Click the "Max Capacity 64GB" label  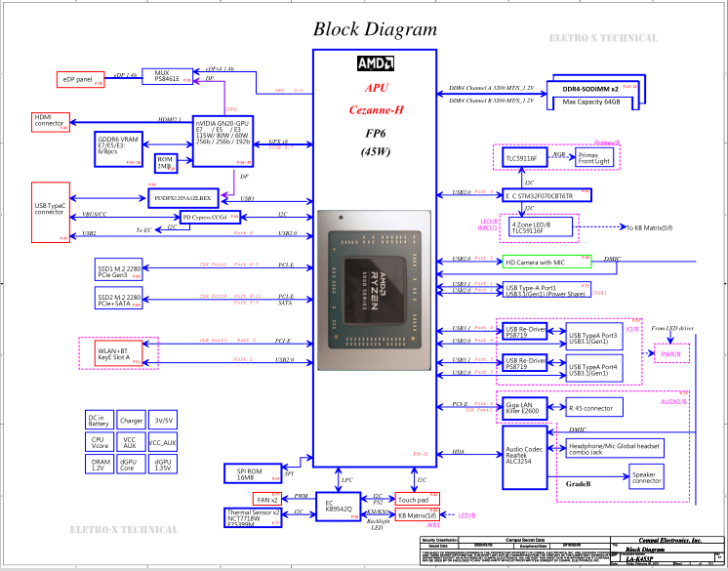coord(591,102)
